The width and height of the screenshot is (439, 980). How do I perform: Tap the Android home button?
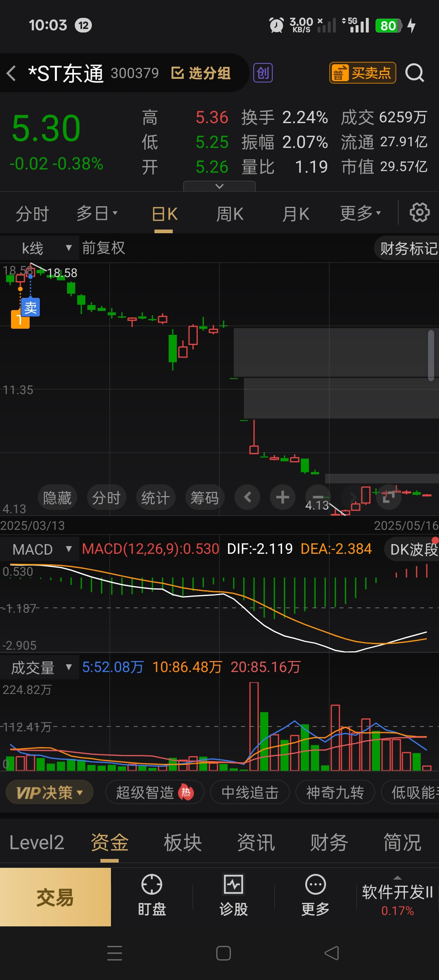224,953
